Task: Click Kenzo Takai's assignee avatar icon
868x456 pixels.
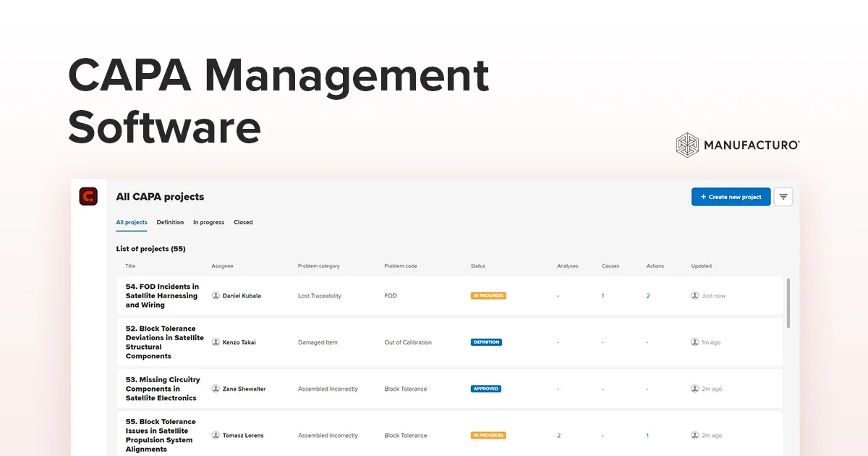Action: [215, 342]
